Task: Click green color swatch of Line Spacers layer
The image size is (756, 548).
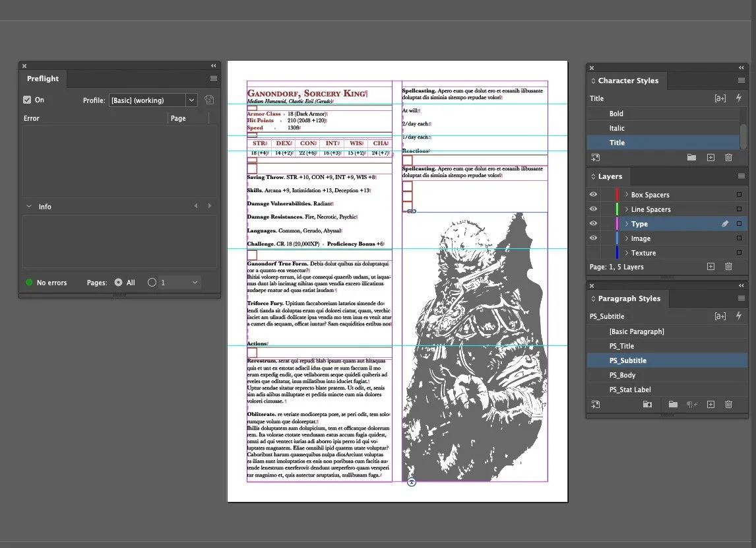Action: click(x=617, y=209)
